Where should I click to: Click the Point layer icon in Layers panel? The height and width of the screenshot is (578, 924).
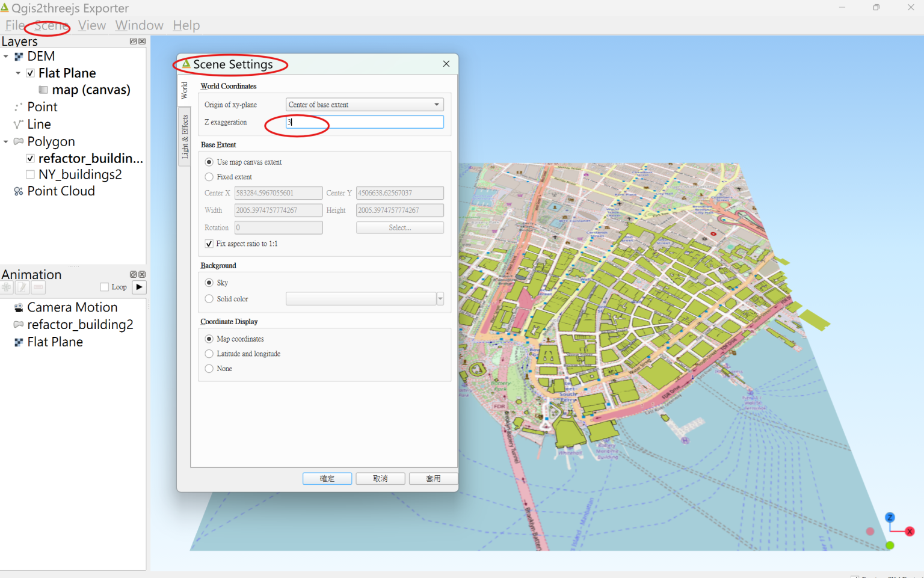[x=19, y=106]
